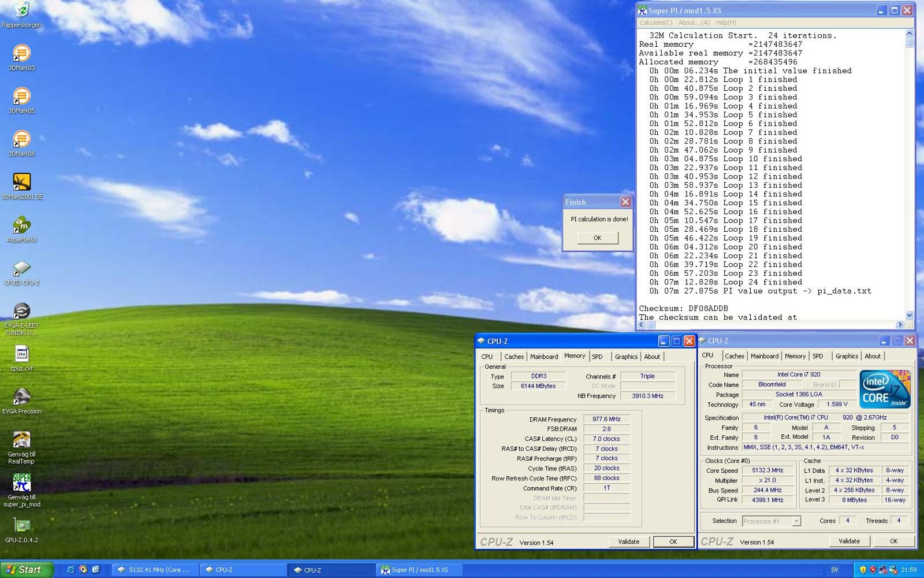
Task: Click Validate in the Memory CPU-Z window
Action: point(628,542)
